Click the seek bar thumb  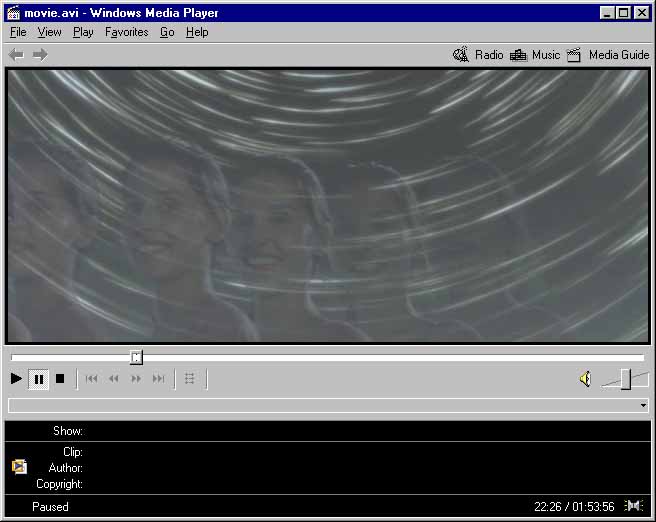pos(136,358)
